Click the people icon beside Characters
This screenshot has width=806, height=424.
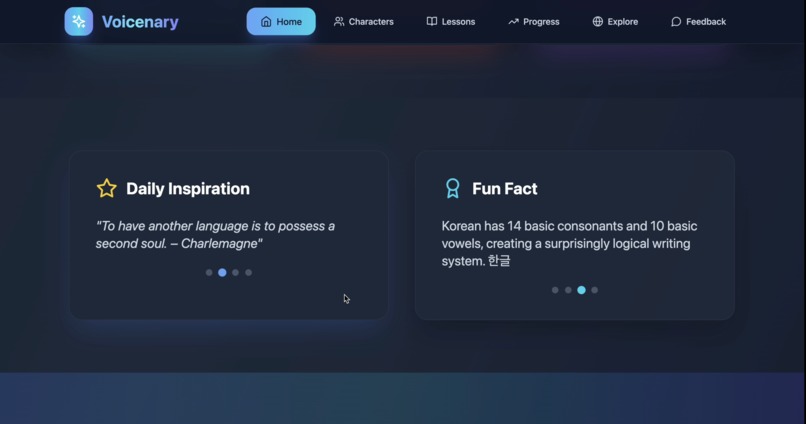tap(339, 22)
